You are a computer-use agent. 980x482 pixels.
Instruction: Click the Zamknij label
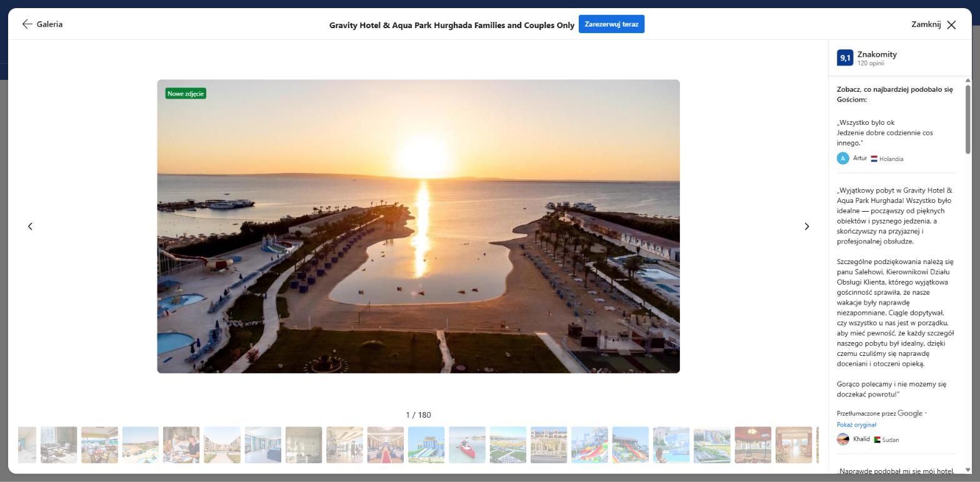926,24
